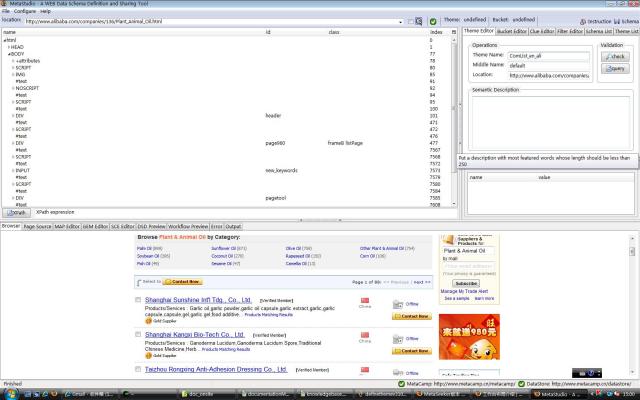Toggle the small checkbox next to the magnifier icon
This screenshot has height=400, width=640.
tap(411, 22)
